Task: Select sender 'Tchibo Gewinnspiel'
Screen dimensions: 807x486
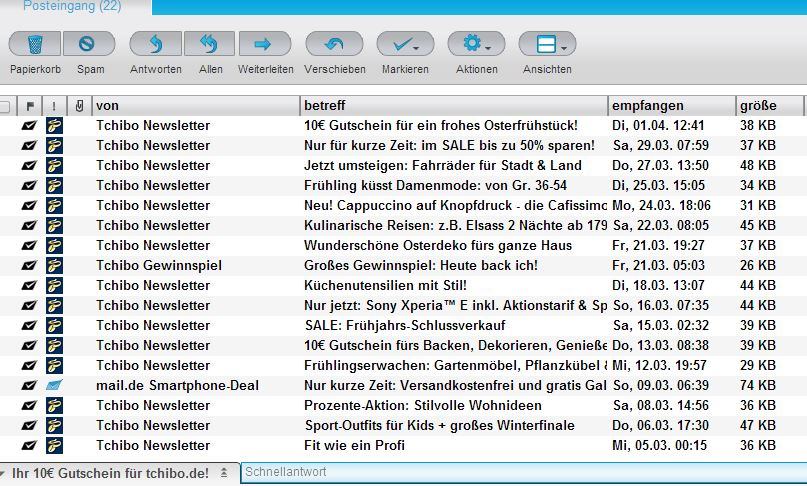Action: pos(159,266)
